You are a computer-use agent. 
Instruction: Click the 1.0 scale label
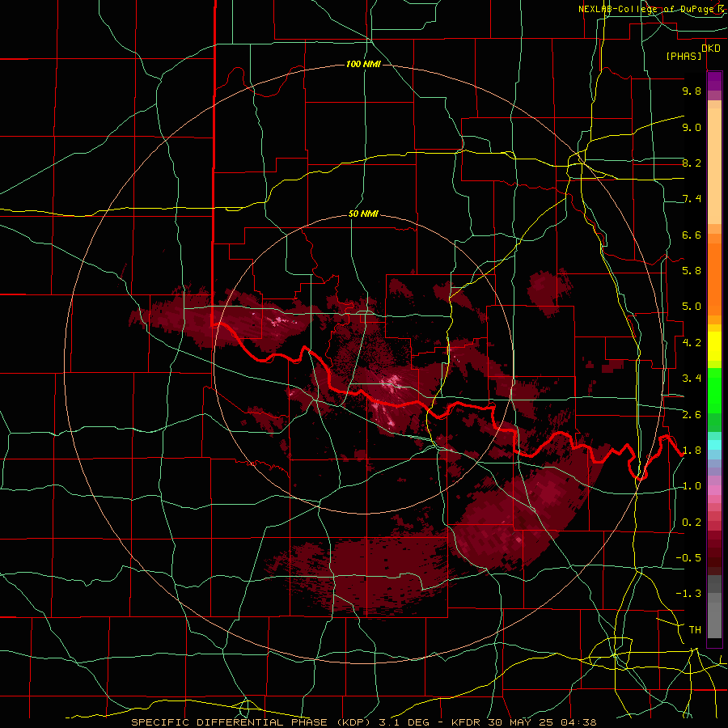point(692,486)
